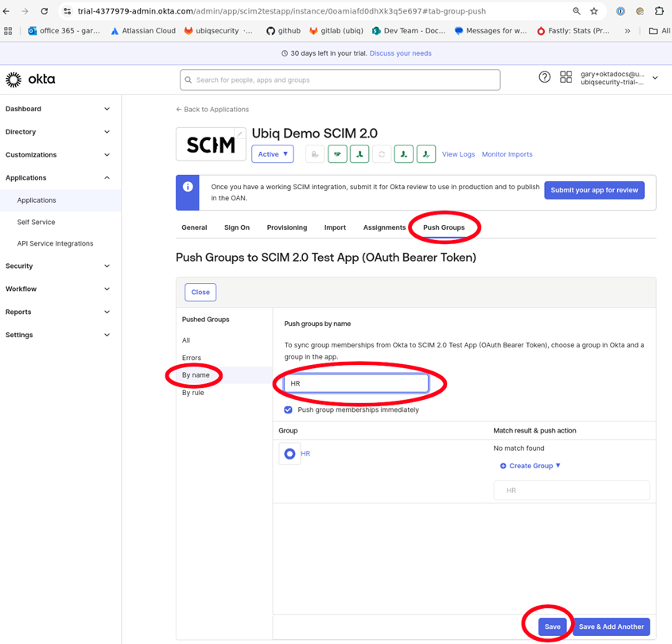672x644 pixels.
Task: Open the browser Extensions puzzle icon
Action: (x=659, y=11)
